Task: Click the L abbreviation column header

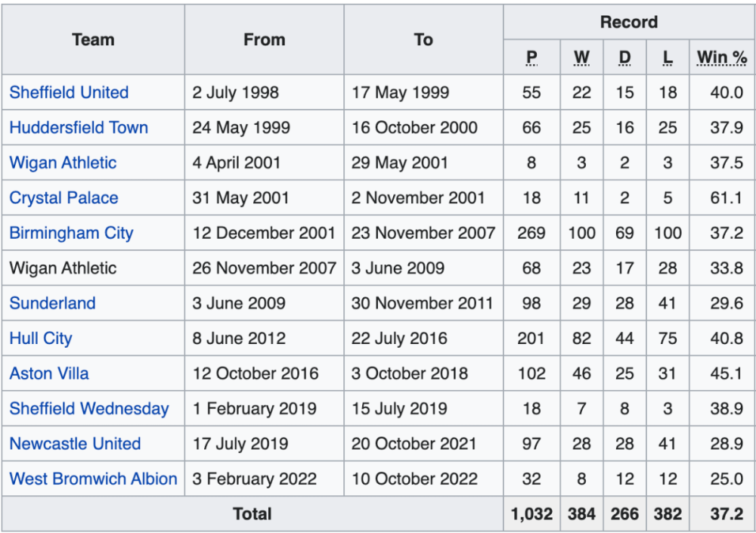Action: [668, 57]
